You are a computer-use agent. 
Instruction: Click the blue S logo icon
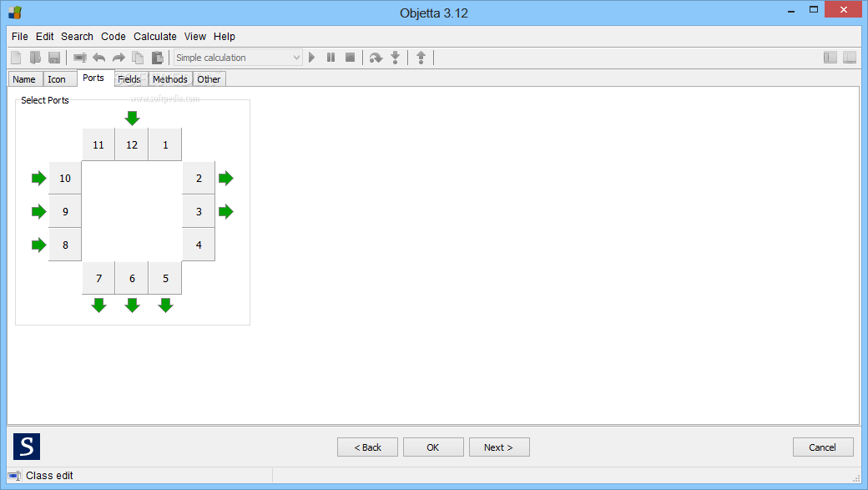pyautogui.click(x=27, y=447)
